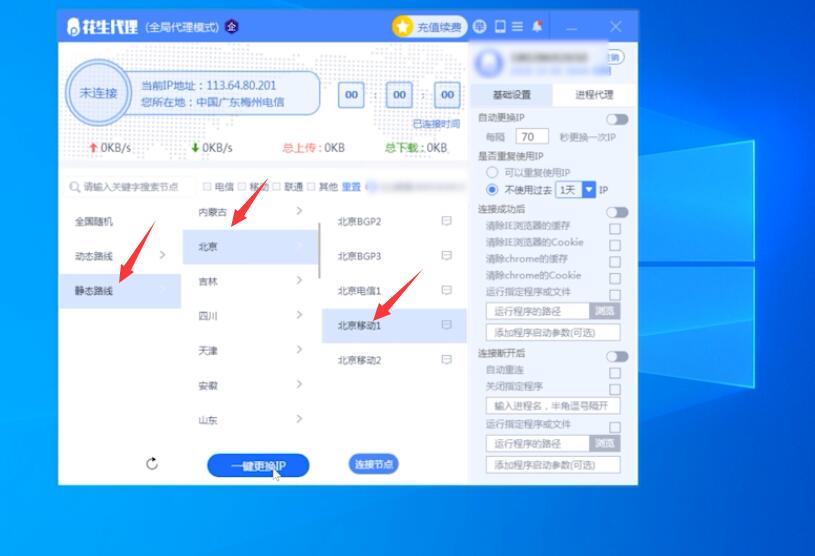Check 清除IE浏览器的Cookie checkbox

pyautogui.click(x=615, y=245)
